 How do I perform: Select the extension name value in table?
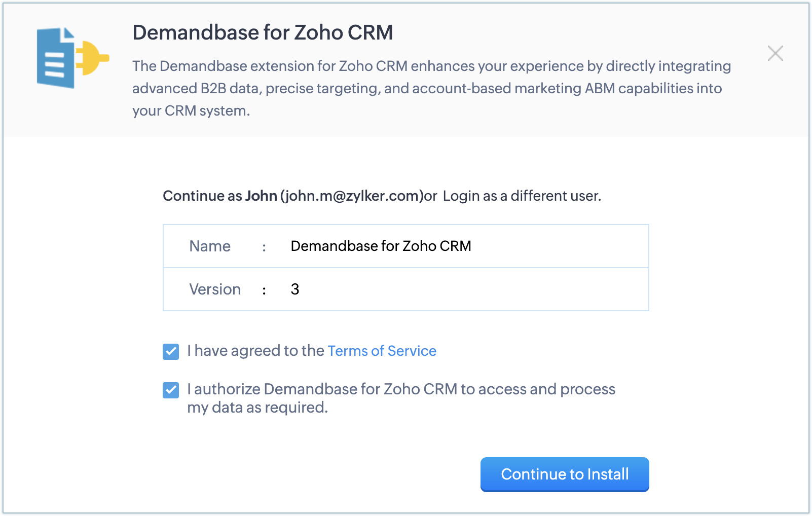coord(381,246)
